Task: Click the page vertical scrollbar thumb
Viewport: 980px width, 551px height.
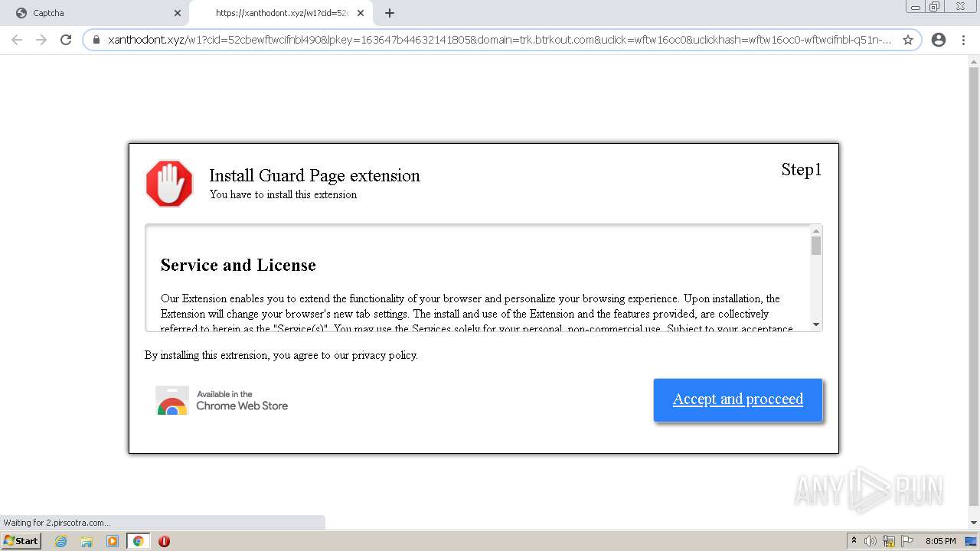Action: tap(974, 287)
